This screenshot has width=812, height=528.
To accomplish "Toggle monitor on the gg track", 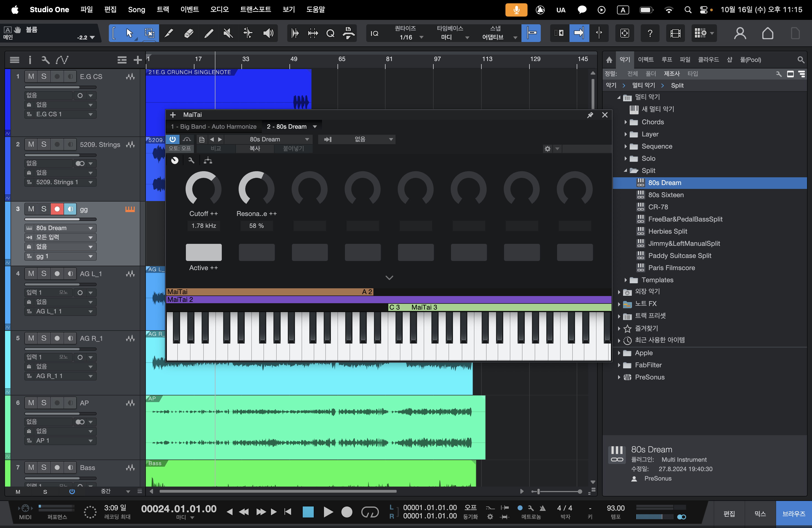I will [70, 209].
